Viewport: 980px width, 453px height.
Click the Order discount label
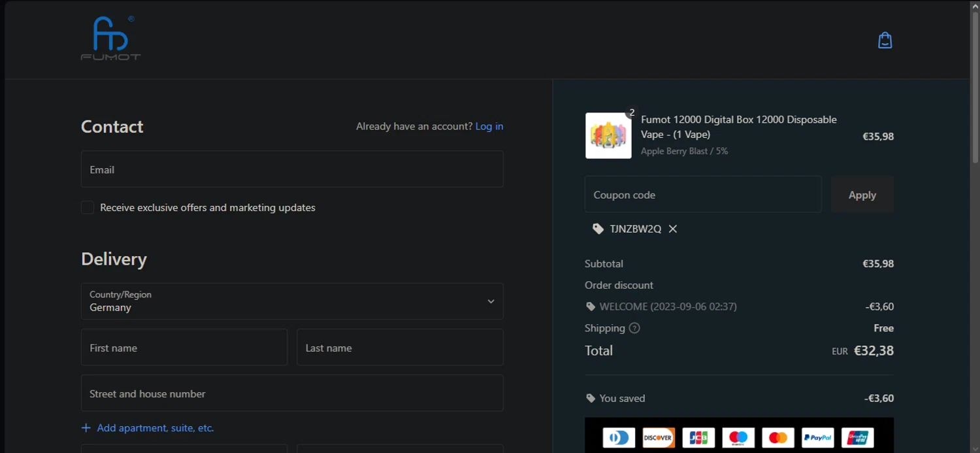pyautogui.click(x=619, y=285)
